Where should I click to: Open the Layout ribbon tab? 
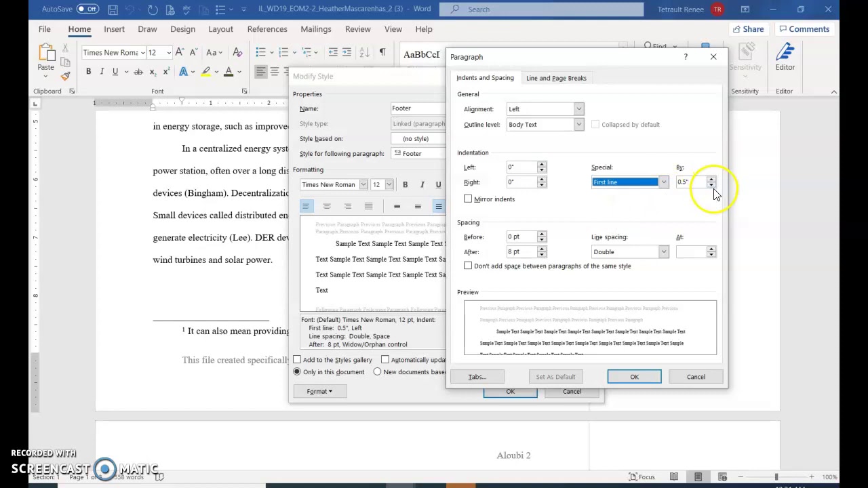[x=220, y=29]
